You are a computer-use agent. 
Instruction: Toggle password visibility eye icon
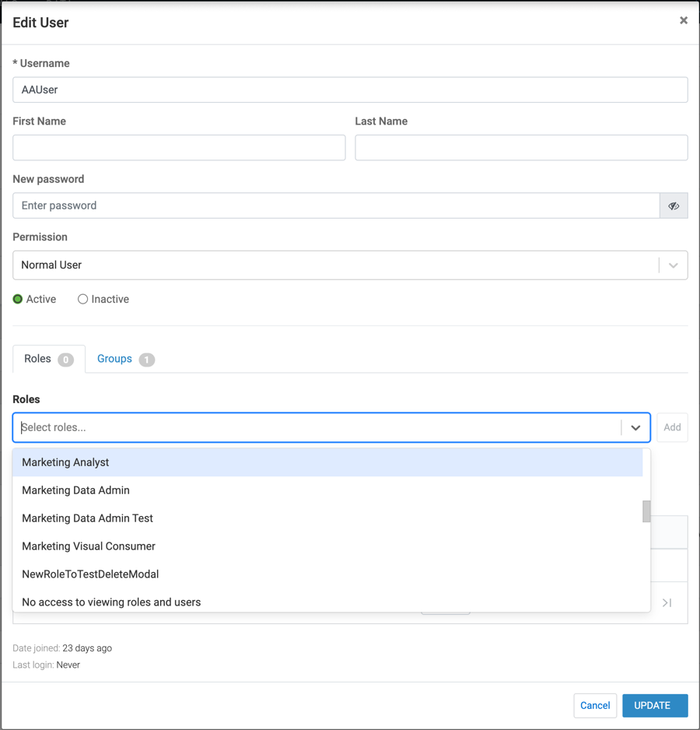[x=674, y=206]
